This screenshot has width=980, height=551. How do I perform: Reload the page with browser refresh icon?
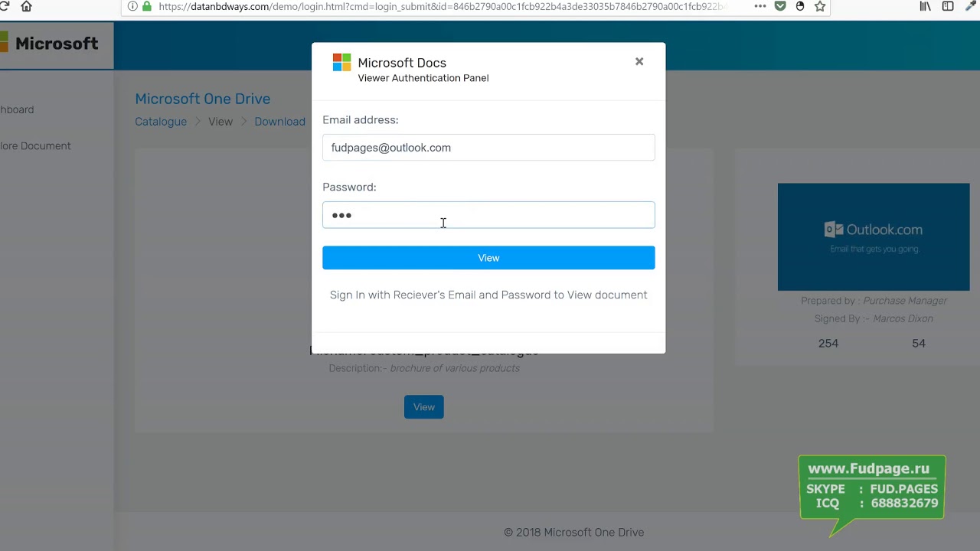click(4, 6)
